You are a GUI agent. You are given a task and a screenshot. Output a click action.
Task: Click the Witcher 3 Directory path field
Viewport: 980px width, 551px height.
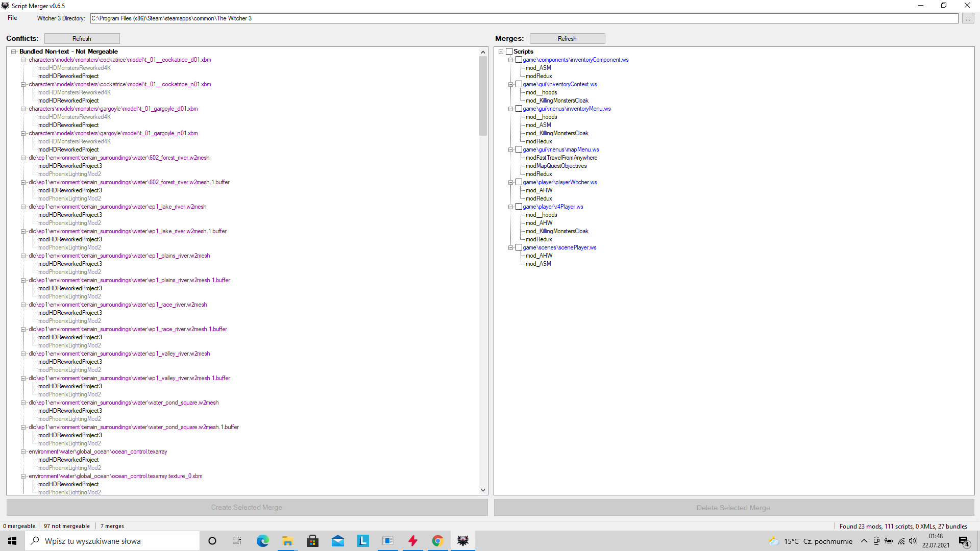click(524, 18)
